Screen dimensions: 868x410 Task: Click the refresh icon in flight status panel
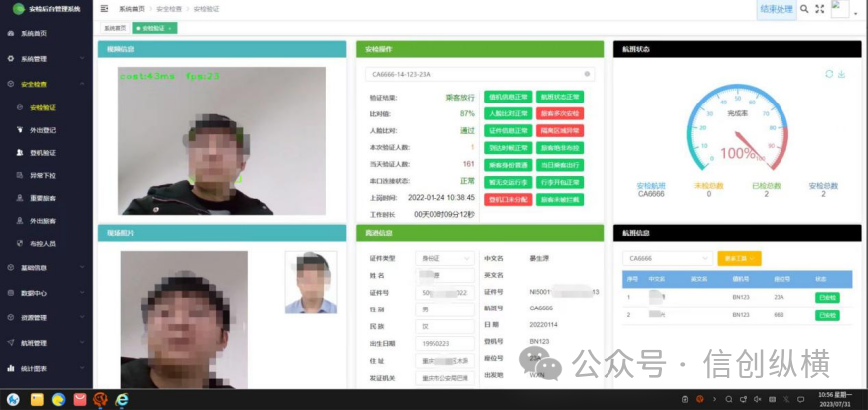click(x=829, y=74)
